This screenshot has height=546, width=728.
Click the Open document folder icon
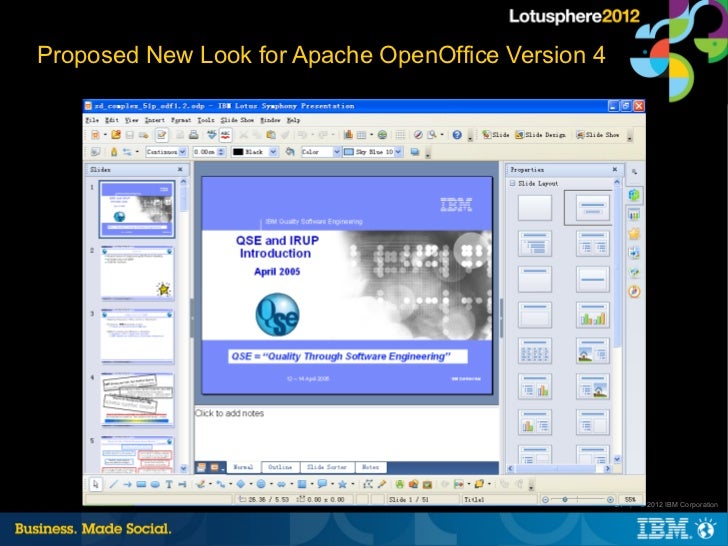(x=116, y=135)
